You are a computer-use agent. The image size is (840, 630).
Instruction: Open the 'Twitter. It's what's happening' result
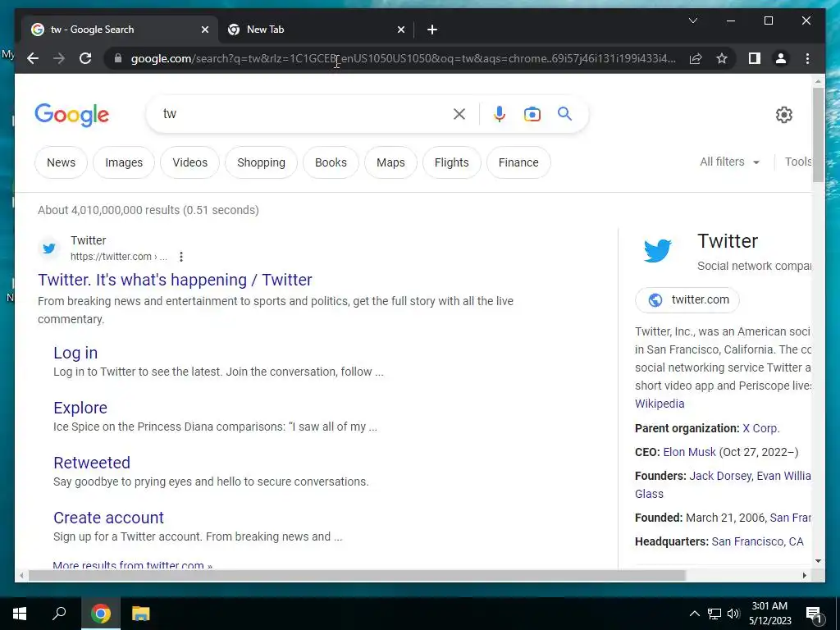click(175, 280)
